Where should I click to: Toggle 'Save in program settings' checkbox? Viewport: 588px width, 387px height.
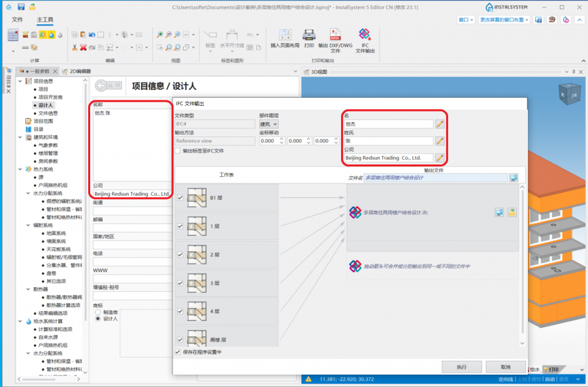pos(178,352)
